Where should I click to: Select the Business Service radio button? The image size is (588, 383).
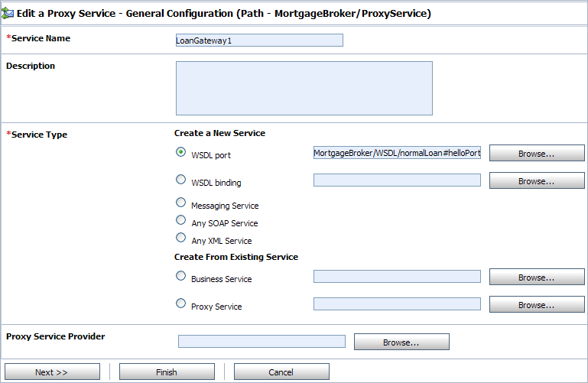(180, 276)
